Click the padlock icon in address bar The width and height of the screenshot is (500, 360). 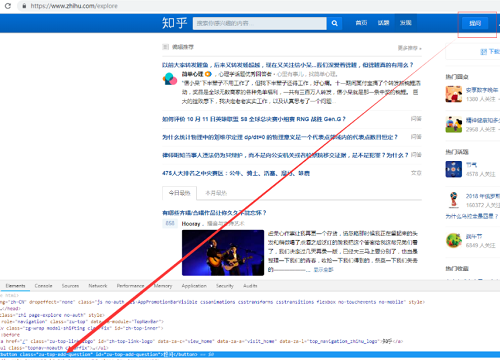(x=24, y=6)
